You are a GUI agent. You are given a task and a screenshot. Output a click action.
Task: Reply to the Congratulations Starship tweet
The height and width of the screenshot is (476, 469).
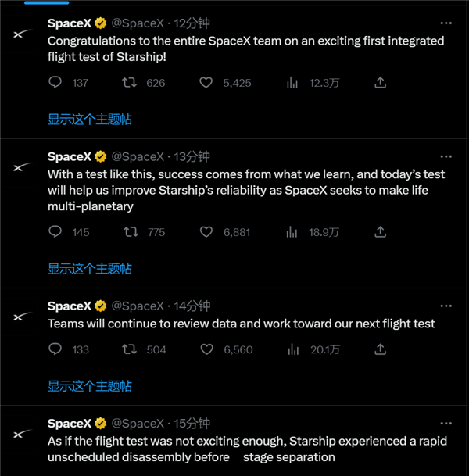pos(55,82)
